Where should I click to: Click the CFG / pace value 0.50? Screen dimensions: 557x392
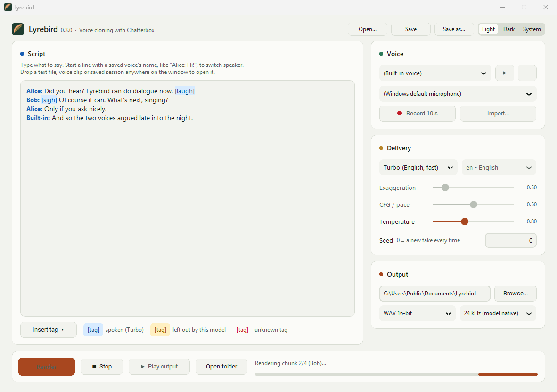pyautogui.click(x=532, y=204)
